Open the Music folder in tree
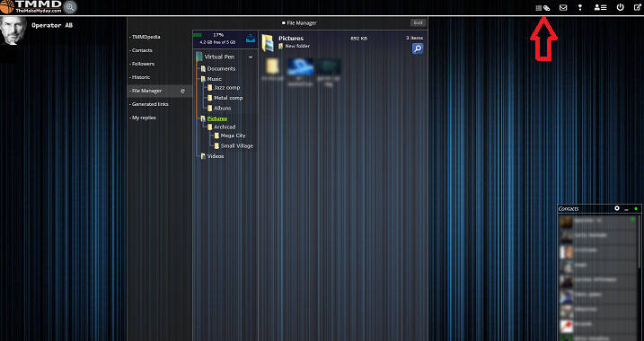 (214, 79)
